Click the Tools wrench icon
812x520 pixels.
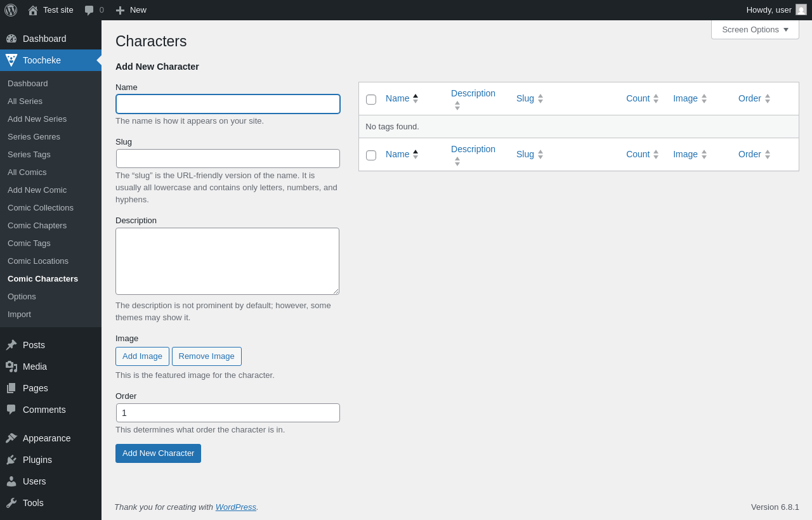[11, 503]
